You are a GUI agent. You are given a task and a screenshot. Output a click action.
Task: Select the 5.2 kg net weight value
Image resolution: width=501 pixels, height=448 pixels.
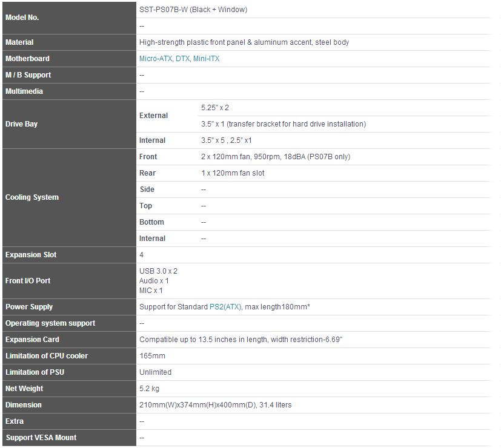[150, 389]
